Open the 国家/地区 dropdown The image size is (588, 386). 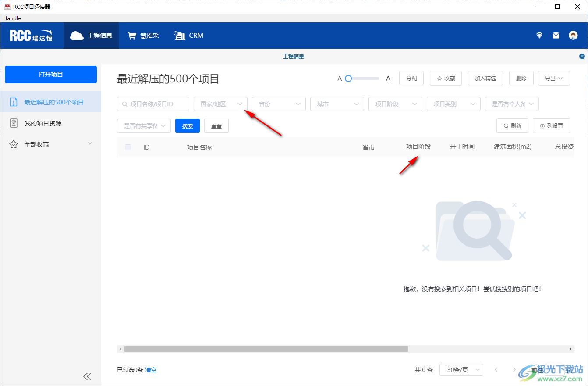[220, 104]
